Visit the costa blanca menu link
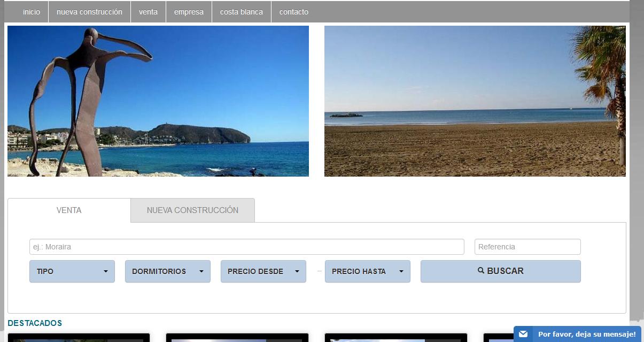Viewport: 644px width, 342px height. (242, 12)
